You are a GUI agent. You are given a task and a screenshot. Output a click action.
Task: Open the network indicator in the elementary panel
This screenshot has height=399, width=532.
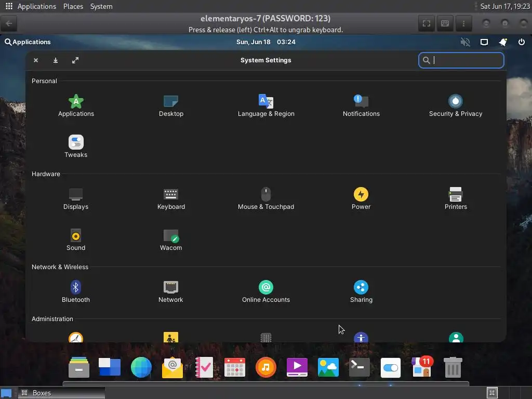pos(484,42)
